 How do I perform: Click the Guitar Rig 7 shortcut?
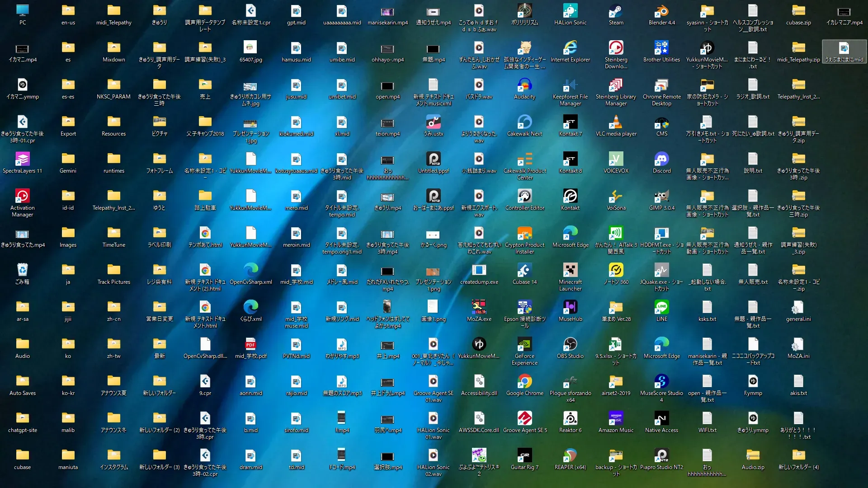coord(524,455)
